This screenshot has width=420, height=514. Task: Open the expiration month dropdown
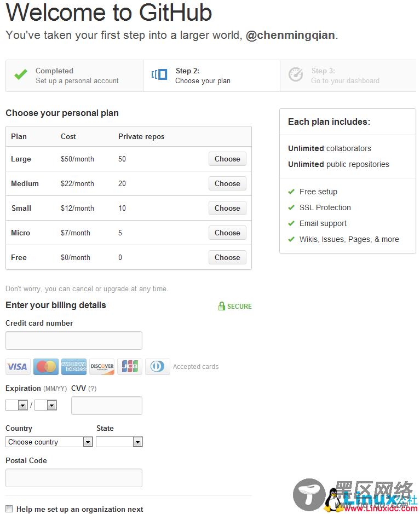(x=16, y=405)
